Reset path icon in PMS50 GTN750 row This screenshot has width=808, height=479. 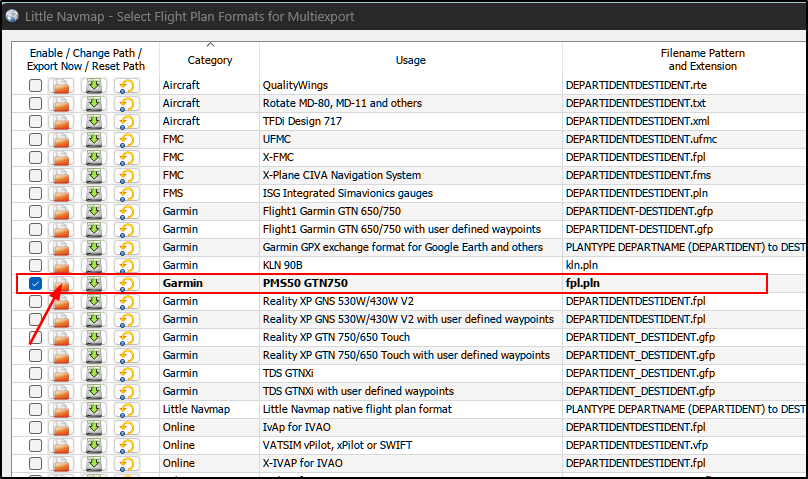coord(127,283)
